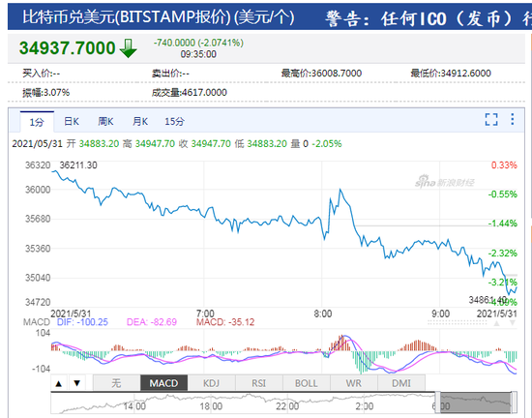Click the down triangle indicator button
532x418 pixels.
point(77,383)
